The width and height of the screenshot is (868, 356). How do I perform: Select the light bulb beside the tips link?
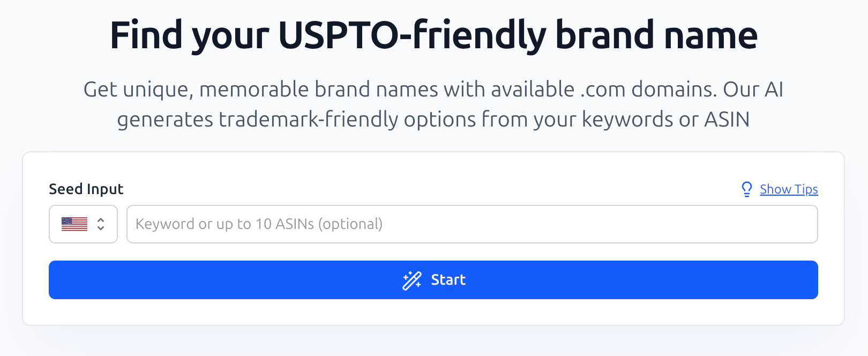[747, 189]
